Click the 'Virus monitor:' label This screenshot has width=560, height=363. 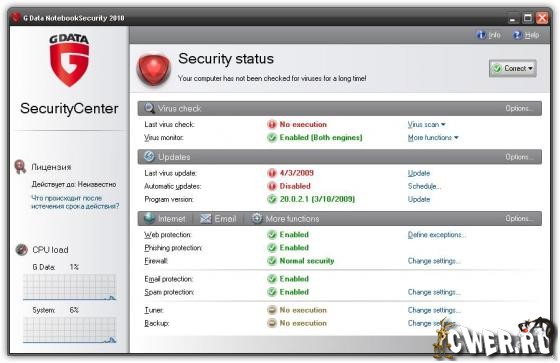pyautogui.click(x=164, y=138)
